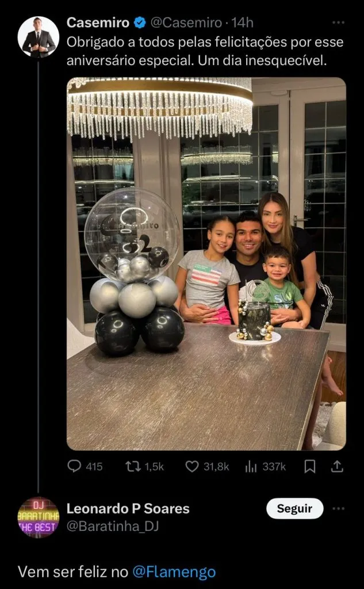The width and height of the screenshot is (364, 589).
Task: Click the 14h timestamp
Action: pyautogui.click(x=242, y=23)
